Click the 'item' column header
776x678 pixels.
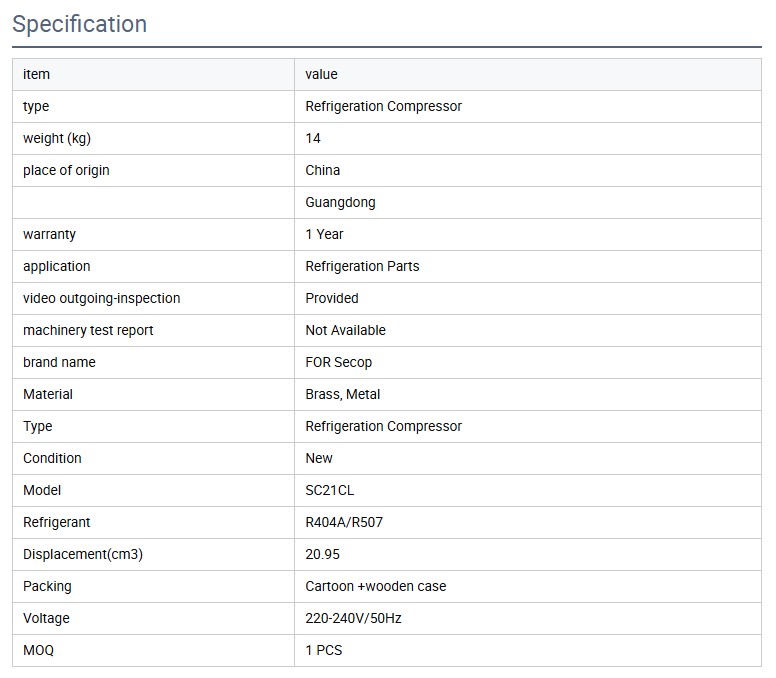(36, 74)
